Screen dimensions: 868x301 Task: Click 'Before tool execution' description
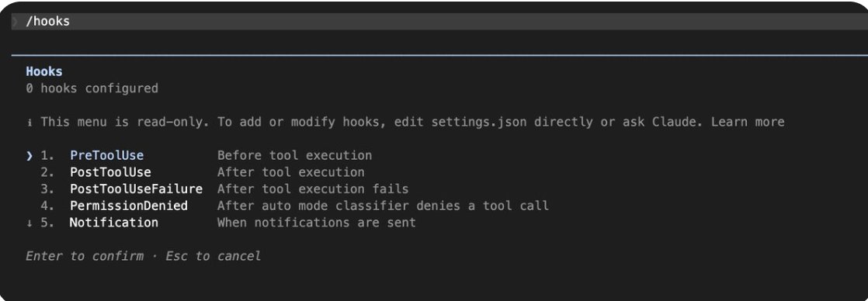294,155
